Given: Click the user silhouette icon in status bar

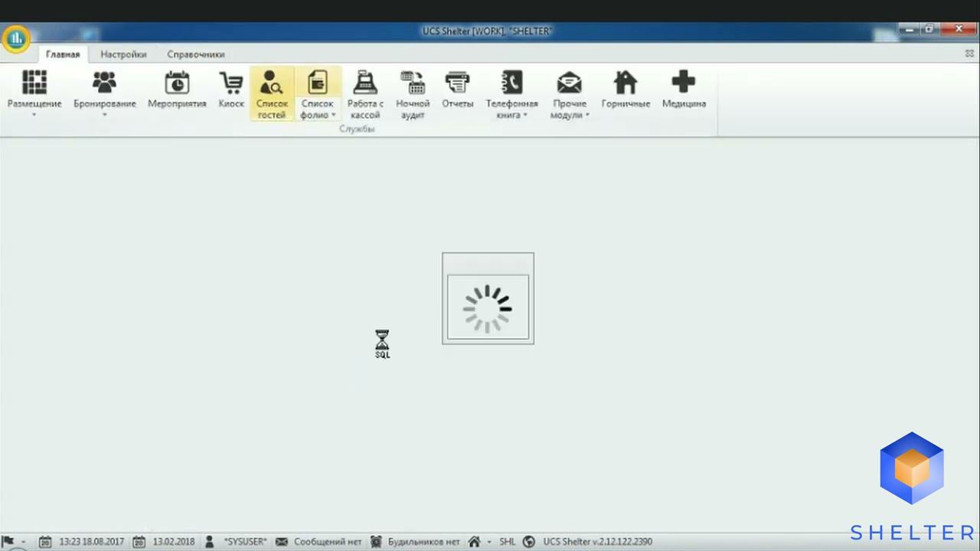Looking at the screenshot, I should coord(209,541).
